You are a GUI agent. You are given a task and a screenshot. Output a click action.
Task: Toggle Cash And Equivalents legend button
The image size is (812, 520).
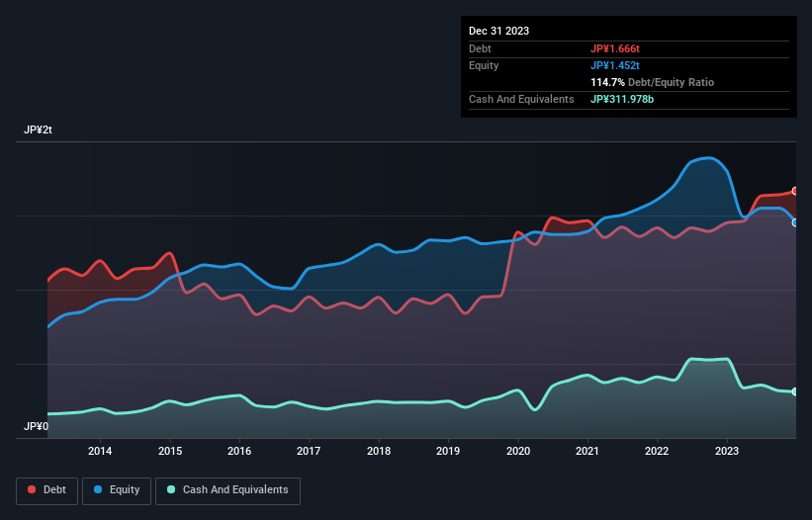(x=227, y=490)
